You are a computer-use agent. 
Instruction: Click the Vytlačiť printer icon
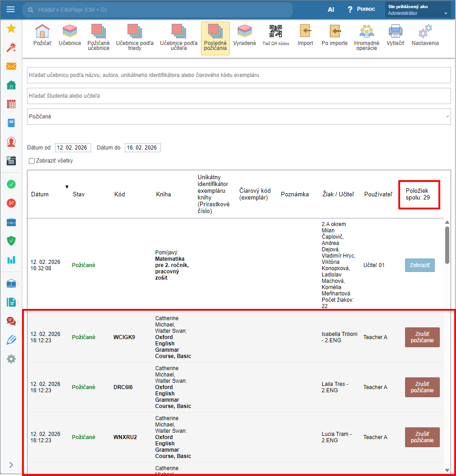(395, 35)
